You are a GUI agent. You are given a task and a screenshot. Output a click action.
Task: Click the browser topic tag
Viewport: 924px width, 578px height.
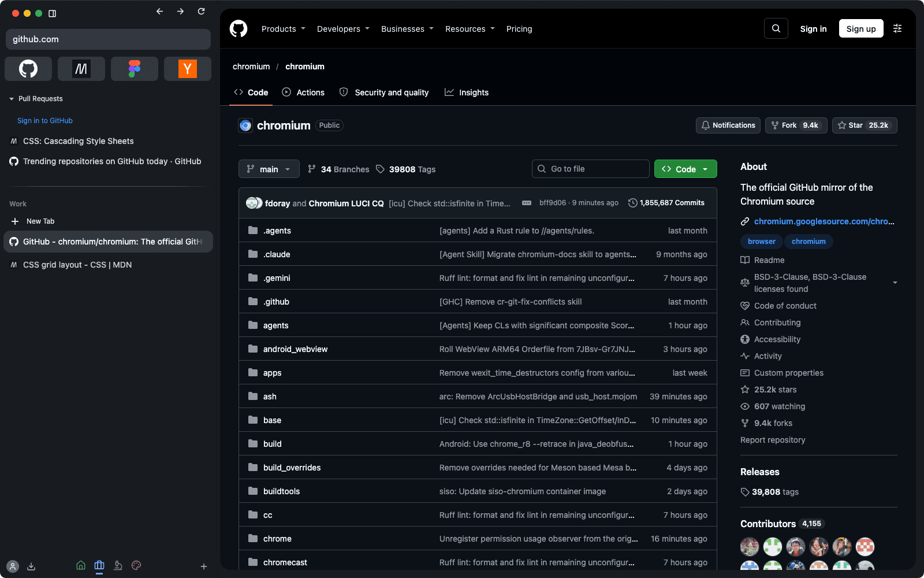coord(762,242)
